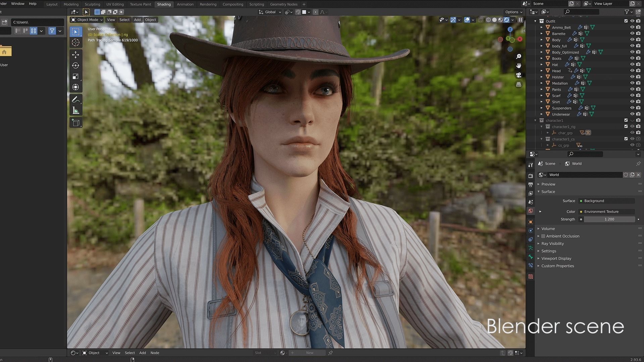Image resolution: width=644 pixels, height=362 pixels.
Task: Pick the Measure tool
Action: tap(76, 111)
